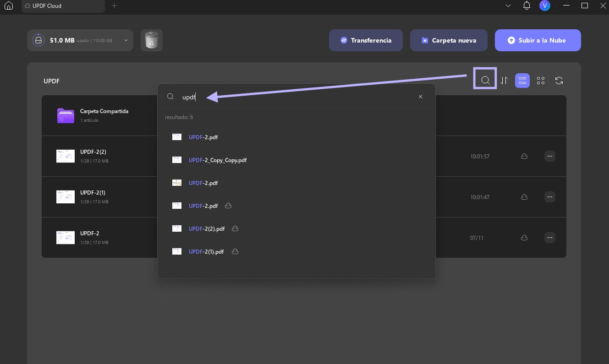Select the UPDF-2(1) file in list
The image size is (609, 364).
(x=93, y=192)
